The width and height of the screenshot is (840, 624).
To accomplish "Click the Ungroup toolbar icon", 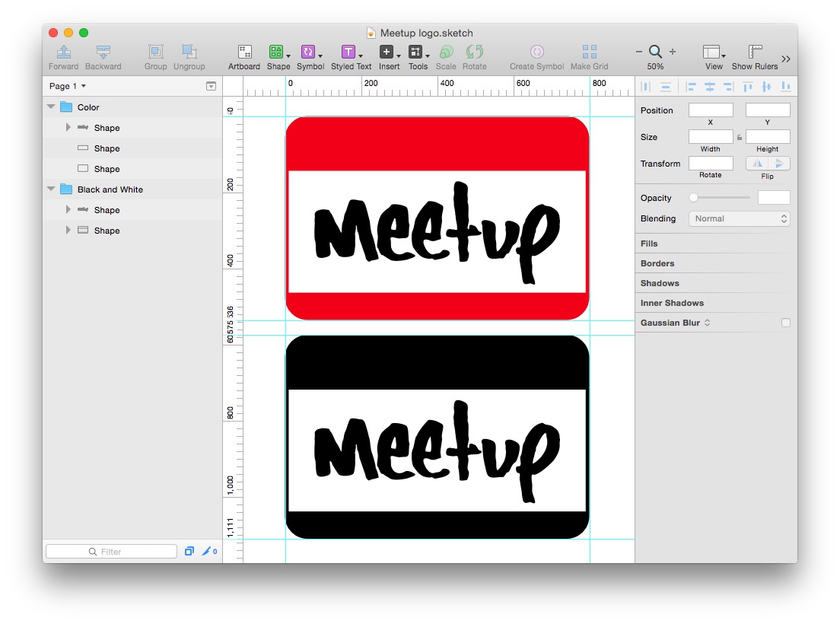I will tap(189, 52).
